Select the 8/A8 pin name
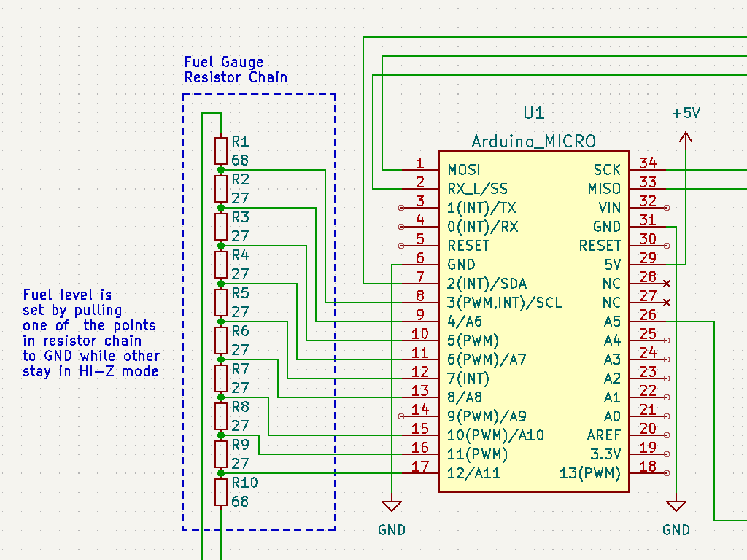747x560 pixels. (x=465, y=397)
